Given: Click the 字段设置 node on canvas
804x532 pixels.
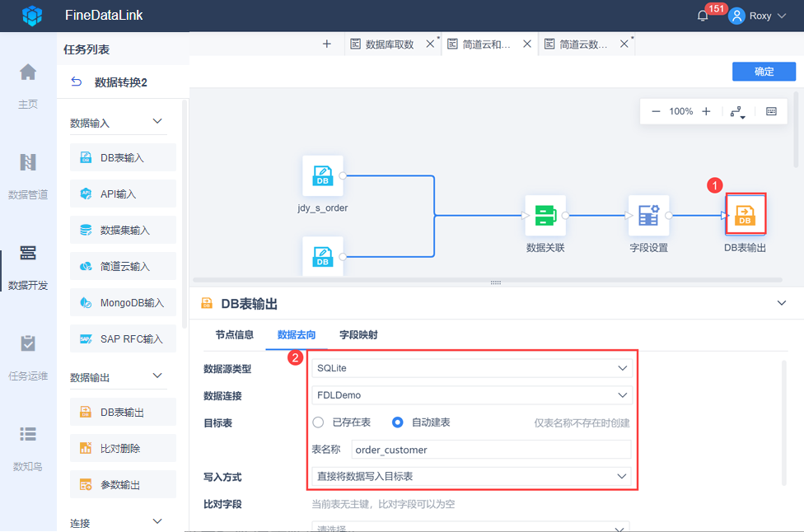Looking at the screenshot, I should tap(648, 215).
